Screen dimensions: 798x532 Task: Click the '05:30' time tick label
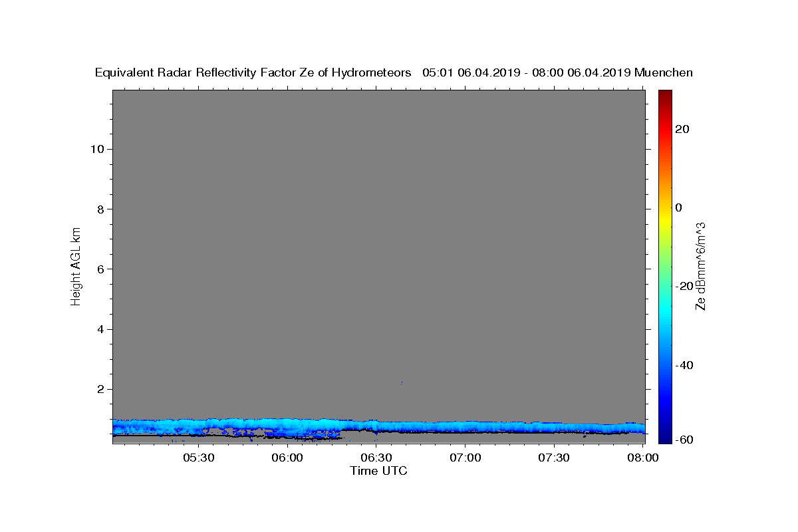coord(199,458)
